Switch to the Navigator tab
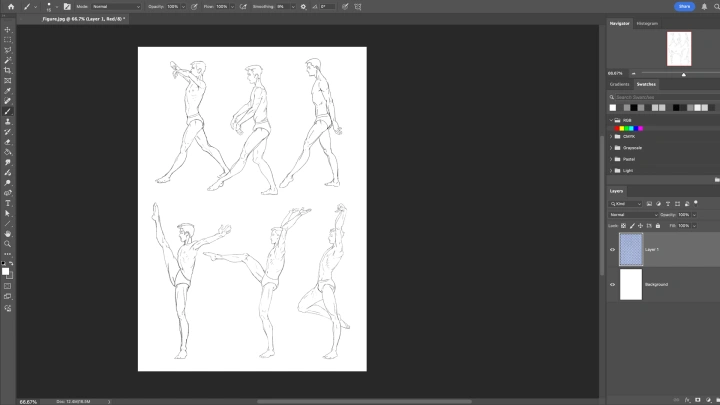Screen dimensions: 720x405 click(619, 23)
